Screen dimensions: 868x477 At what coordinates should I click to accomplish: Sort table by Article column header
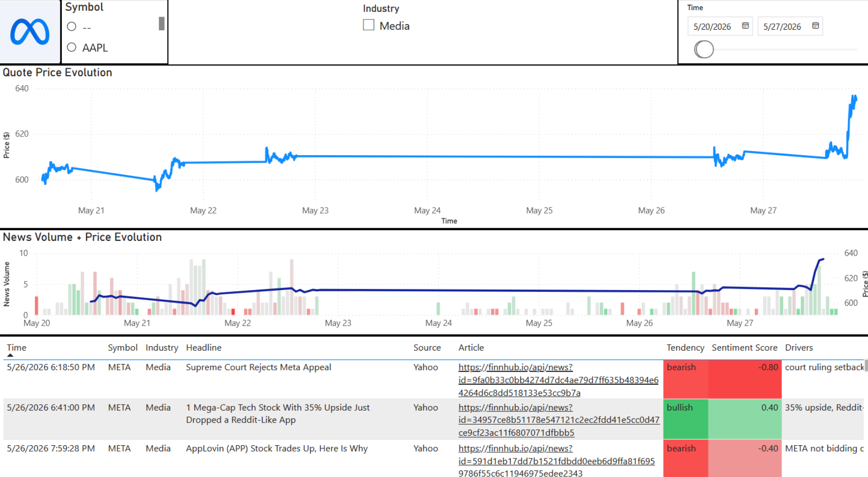pyautogui.click(x=471, y=348)
